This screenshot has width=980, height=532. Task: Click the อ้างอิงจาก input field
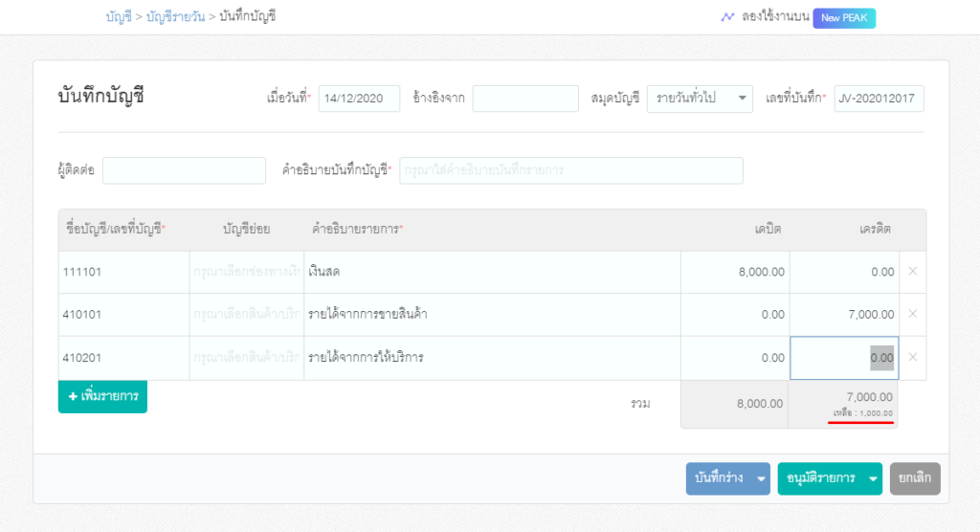(525, 99)
